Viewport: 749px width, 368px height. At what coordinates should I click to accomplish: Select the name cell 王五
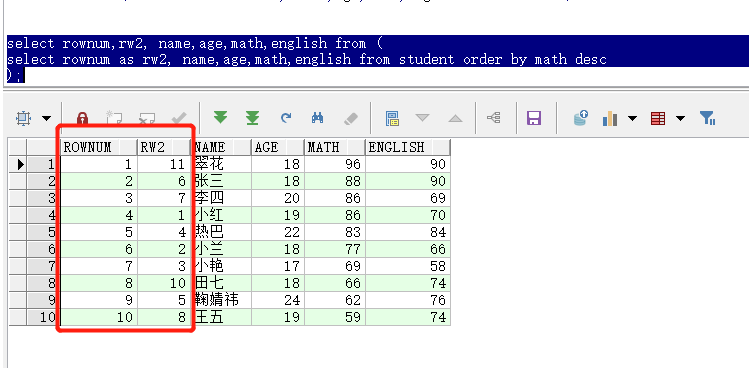point(221,317)
